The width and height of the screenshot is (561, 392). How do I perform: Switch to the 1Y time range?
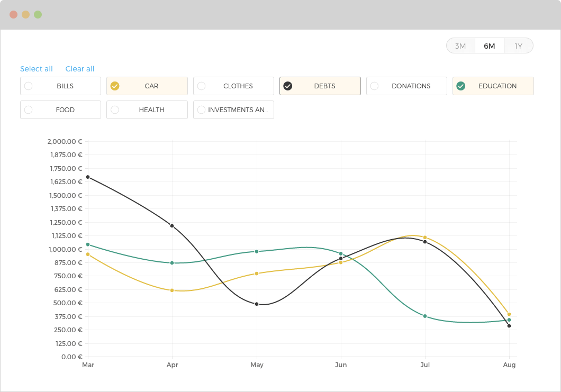click(519, 46)
